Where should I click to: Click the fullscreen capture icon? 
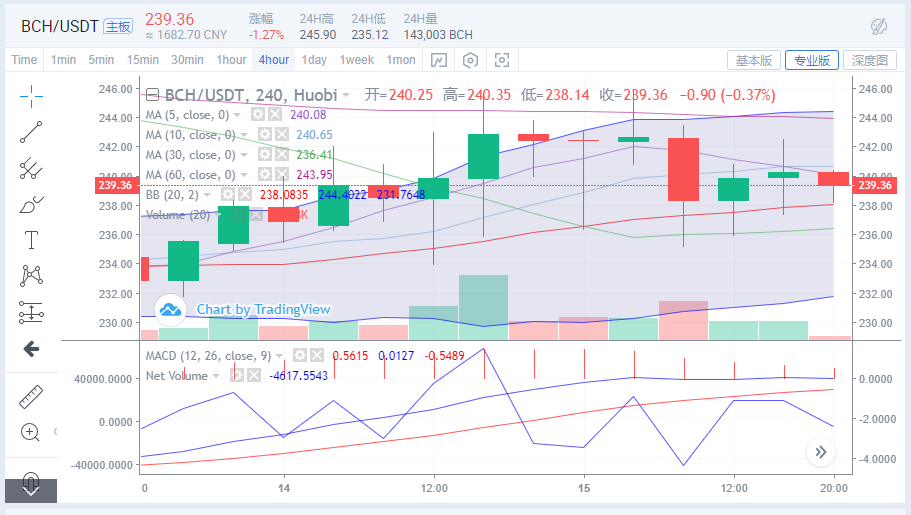(x=501, y=60)
